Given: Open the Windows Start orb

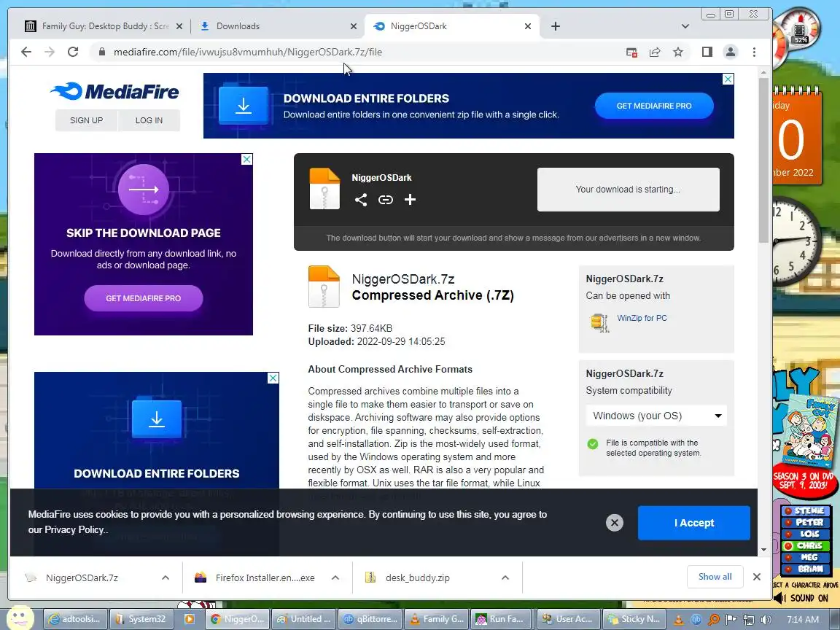Looking at the screenshot, I should [20, 618].
